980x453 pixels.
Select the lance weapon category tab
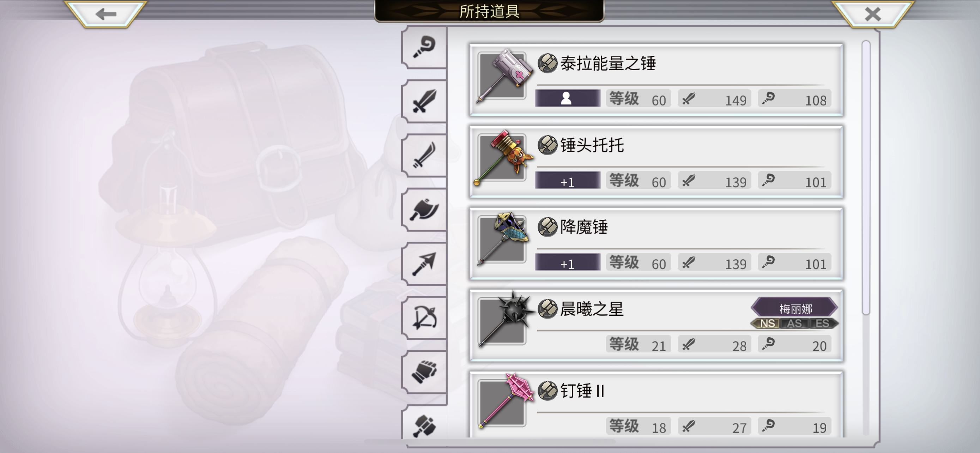(x=424, y=264)
